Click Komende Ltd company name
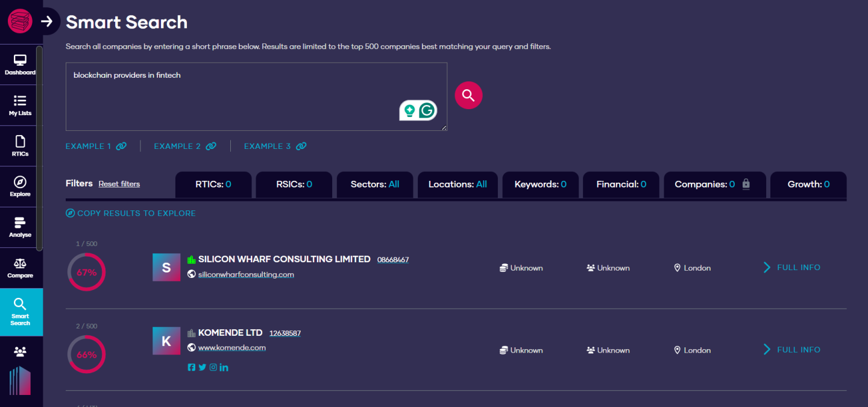The width and height of the screenshot is (868, 407). click(230, 333)
